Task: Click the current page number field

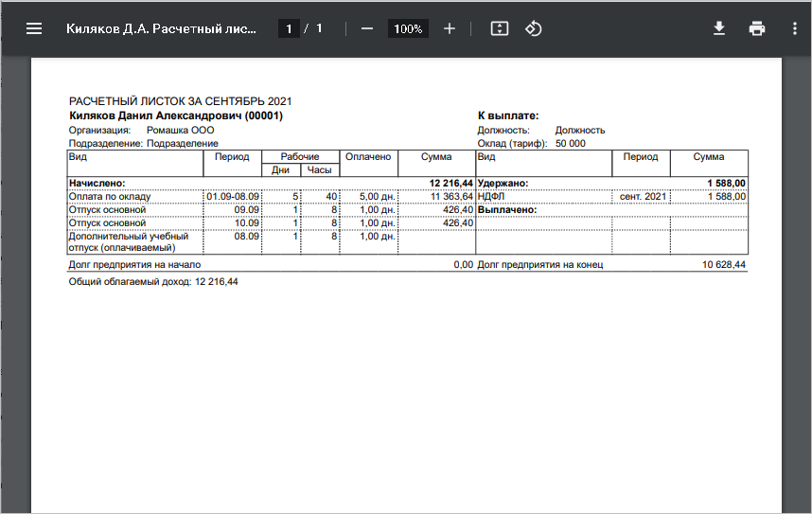Action: [x=289, y=28]
